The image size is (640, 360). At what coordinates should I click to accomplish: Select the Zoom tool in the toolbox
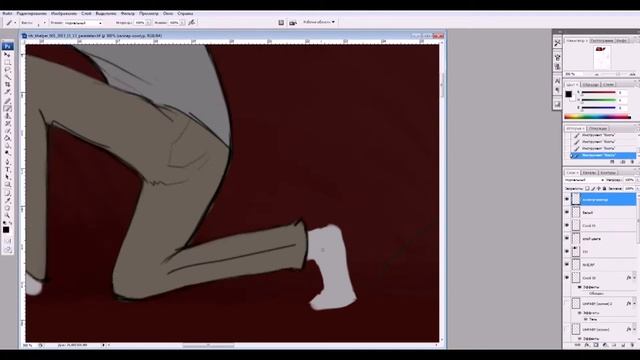(7, 215)
